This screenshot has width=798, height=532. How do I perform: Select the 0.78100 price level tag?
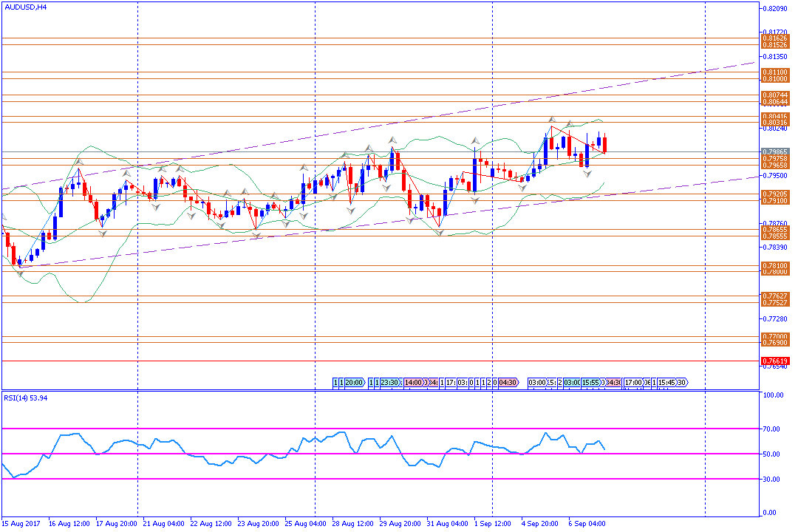pyautogui.click(x=773, y=265)
